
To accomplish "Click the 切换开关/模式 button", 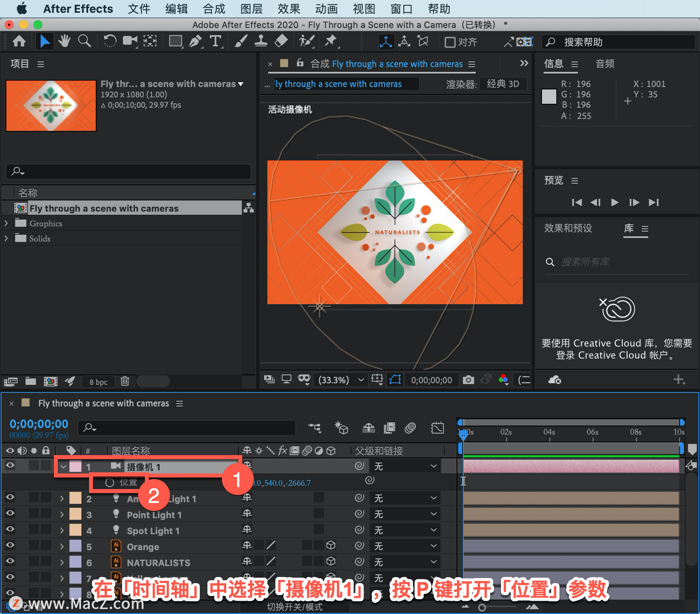I will (x=295, y=607).
